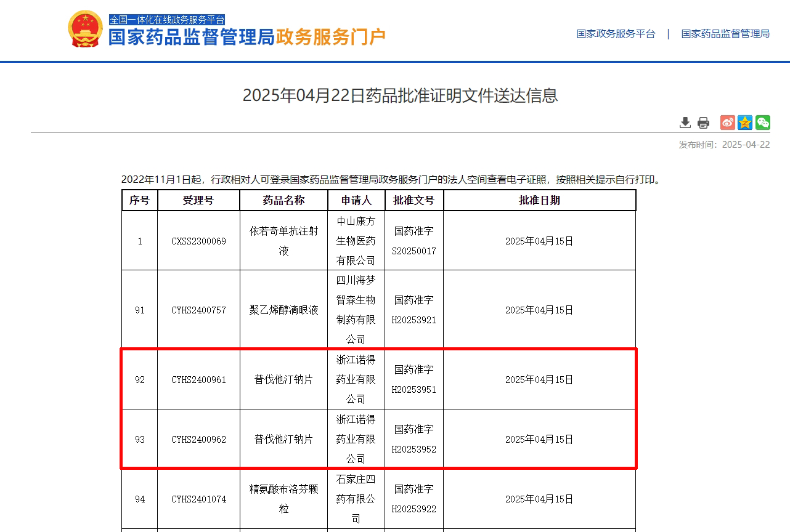Viewport: 790px width, 532px height.
Task: Click the download icon
Action: (x=685, y=123)
